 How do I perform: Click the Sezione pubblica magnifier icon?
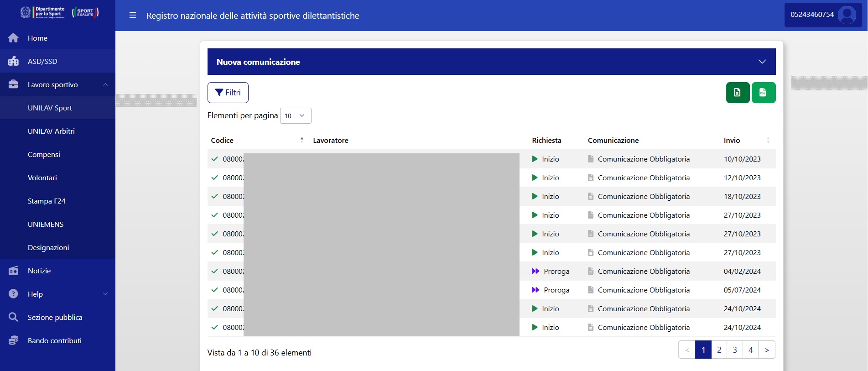point(13,317)
